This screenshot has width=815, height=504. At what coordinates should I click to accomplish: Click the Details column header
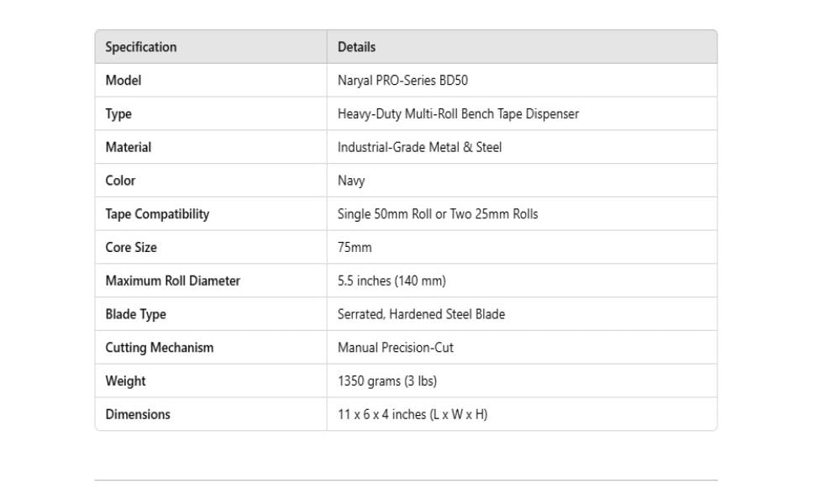(x=356, y=47)
